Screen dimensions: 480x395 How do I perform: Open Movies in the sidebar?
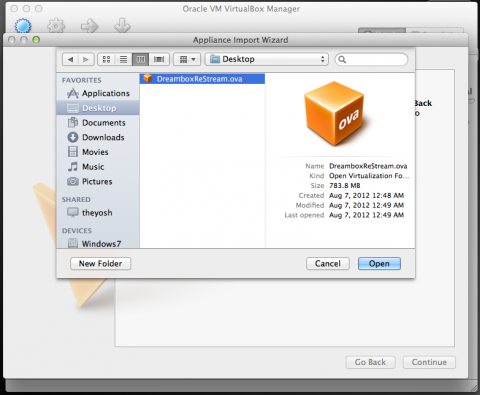point(98,152)
